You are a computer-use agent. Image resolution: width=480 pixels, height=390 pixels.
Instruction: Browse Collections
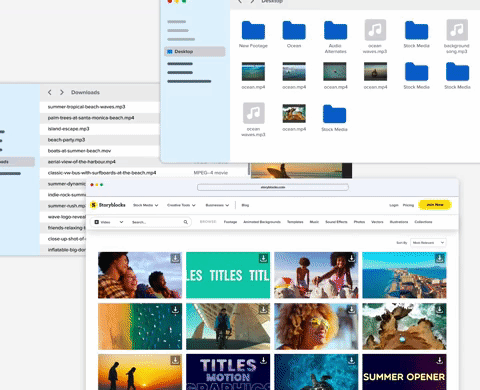click(x=423, y=222)
